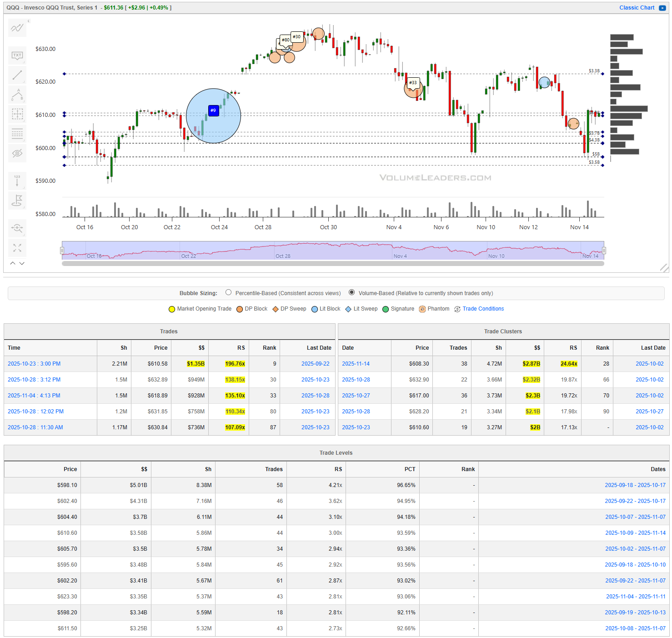Activate the magnifier zoom tool
The height and width of the screenshot is (638, 672).
coord(17,228)
